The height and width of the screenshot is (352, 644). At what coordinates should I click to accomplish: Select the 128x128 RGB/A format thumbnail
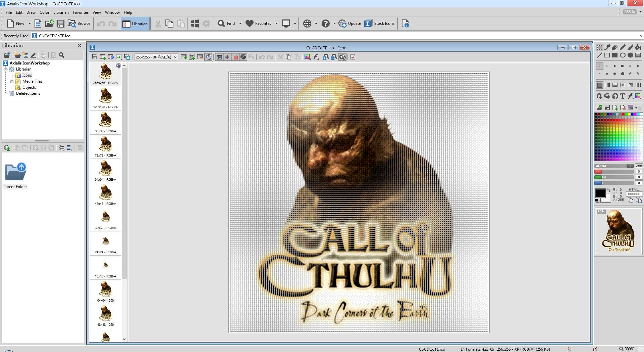[x=105, y=98]
